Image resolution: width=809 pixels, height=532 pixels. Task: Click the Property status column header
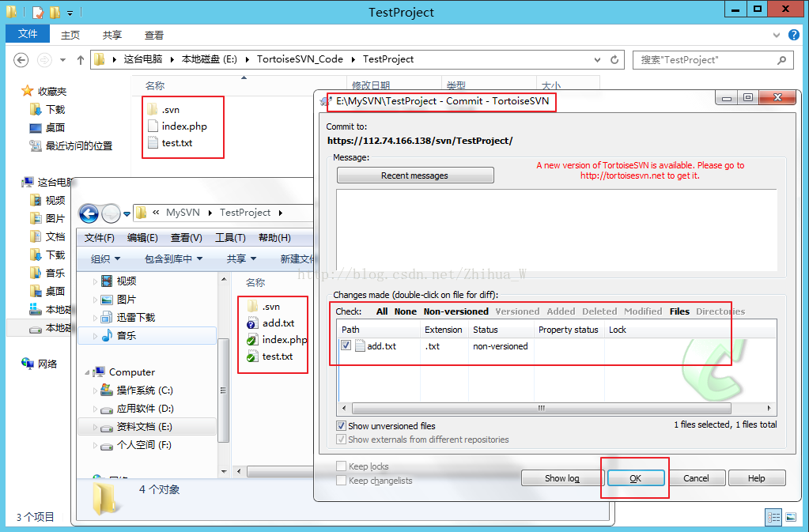[569, 330]
